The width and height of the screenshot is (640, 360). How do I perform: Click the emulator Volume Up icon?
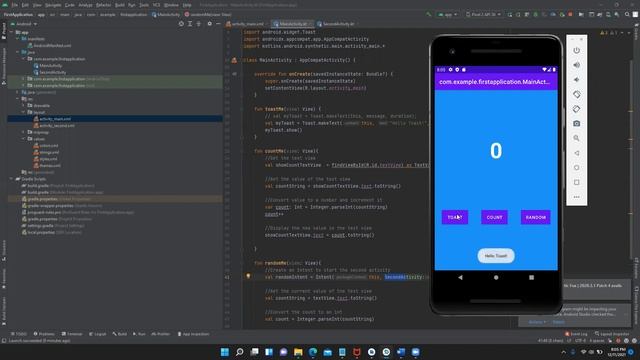tap(576, 65)
